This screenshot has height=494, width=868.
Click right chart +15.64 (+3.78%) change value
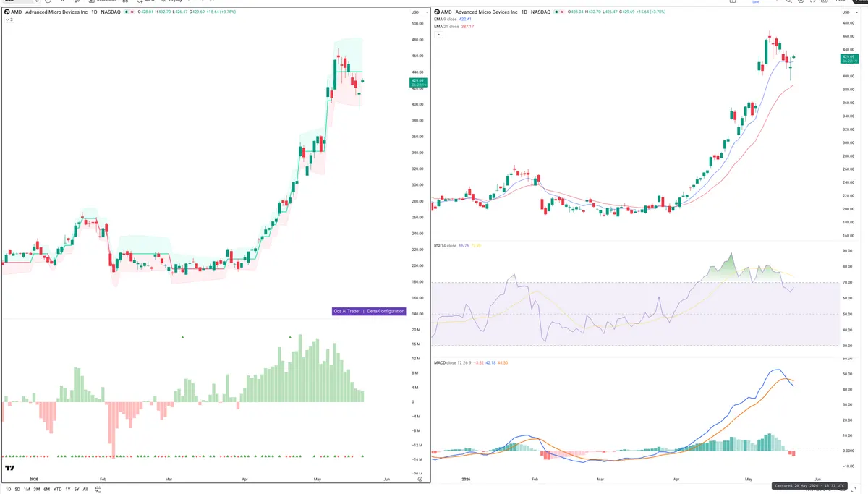coord(650,12)
